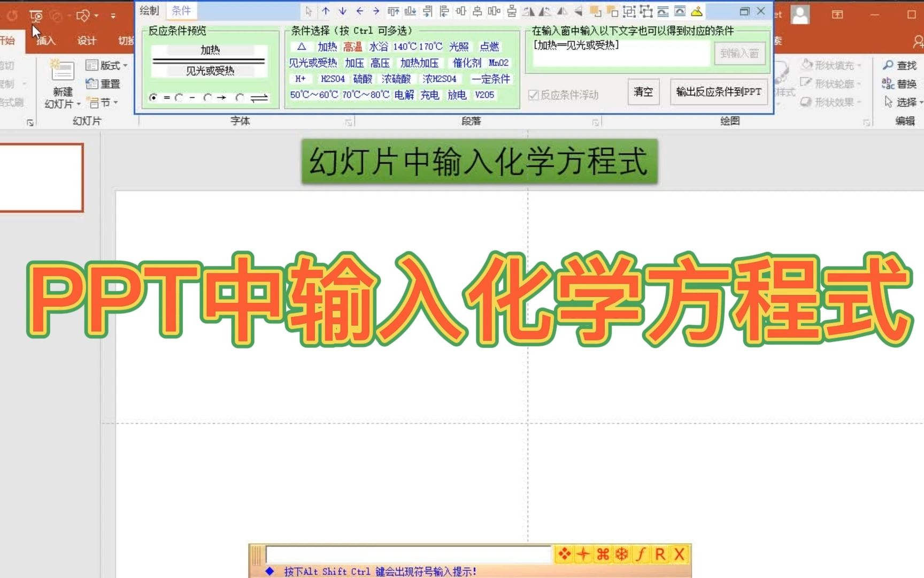
Task: Click the yellow picture icon in toolbar
Action: pos(697,11)
